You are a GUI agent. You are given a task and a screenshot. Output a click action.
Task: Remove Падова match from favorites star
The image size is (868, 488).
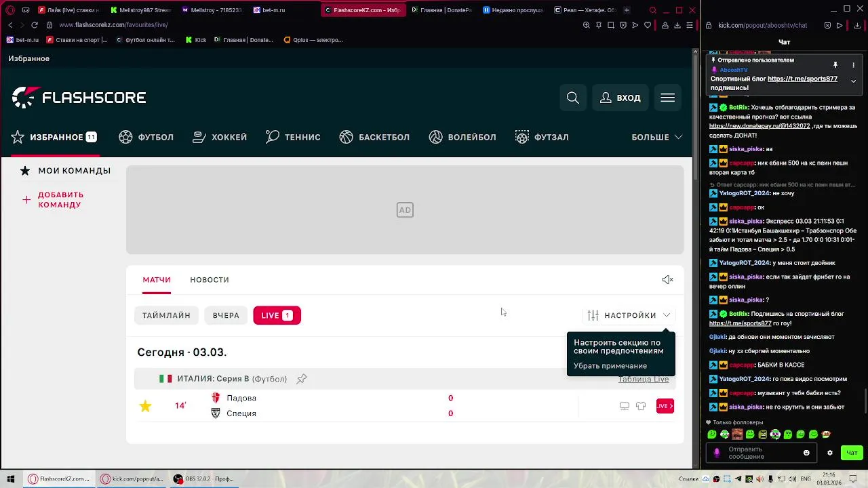(x=145, y=406)
